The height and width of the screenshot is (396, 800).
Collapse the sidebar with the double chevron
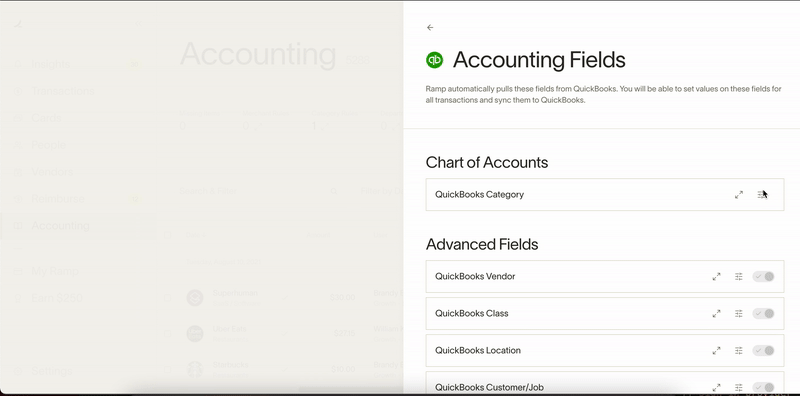[138, 24]
